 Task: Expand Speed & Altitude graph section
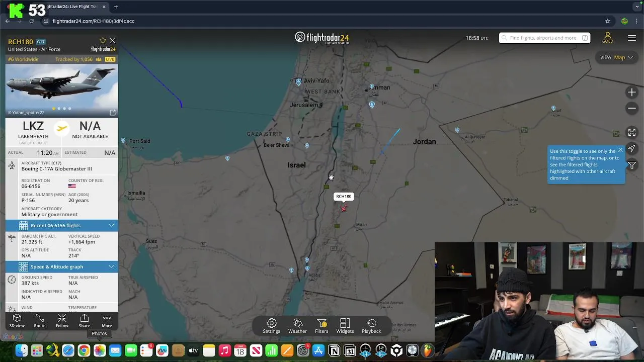coord(62,266)
